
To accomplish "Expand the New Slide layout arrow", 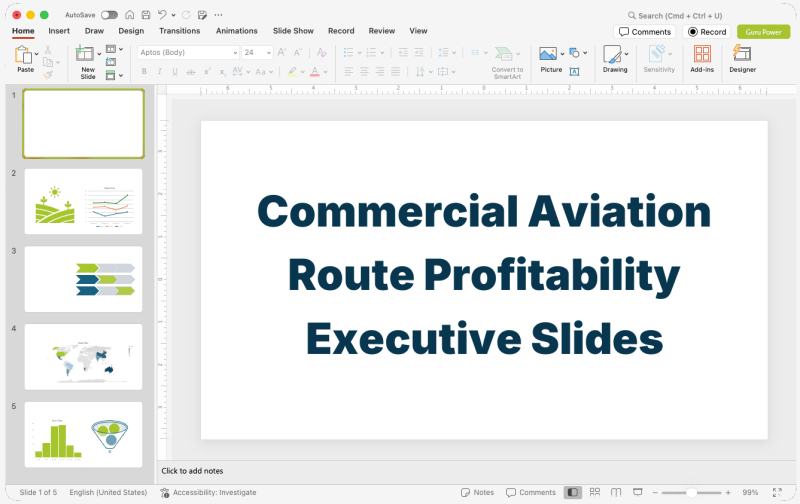I will (x=99, y=54).
